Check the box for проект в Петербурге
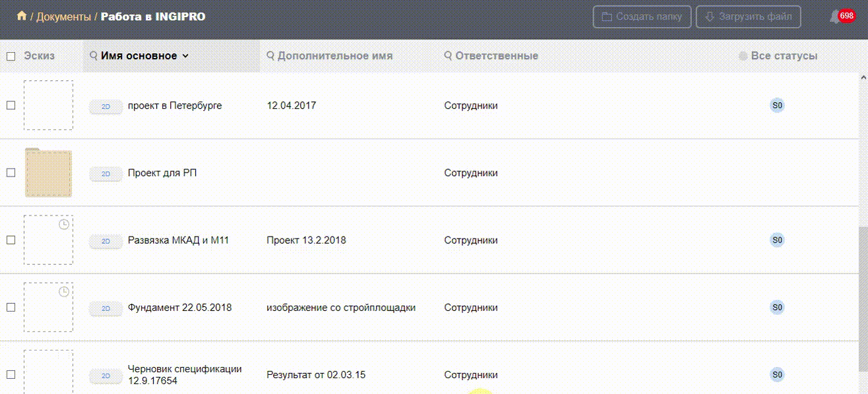Screen dimensions: 868x394 (x=11, y=105)
